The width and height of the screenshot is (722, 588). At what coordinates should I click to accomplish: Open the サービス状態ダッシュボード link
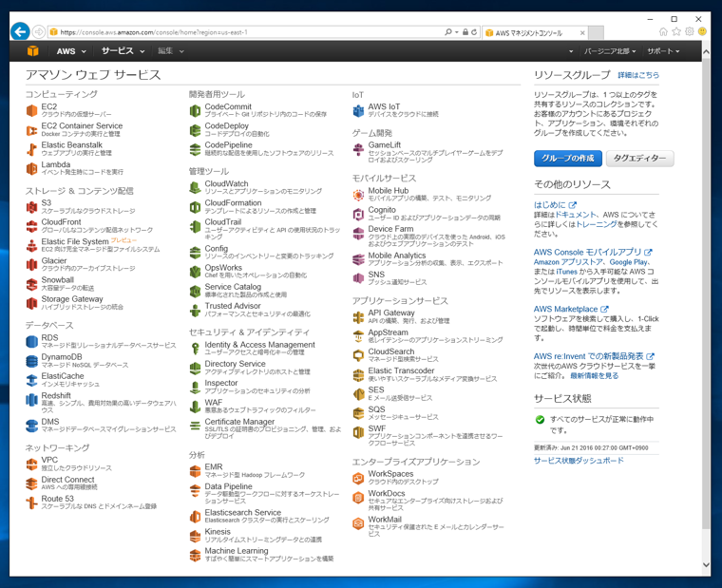pyautogui.click(x=579, y=461)
